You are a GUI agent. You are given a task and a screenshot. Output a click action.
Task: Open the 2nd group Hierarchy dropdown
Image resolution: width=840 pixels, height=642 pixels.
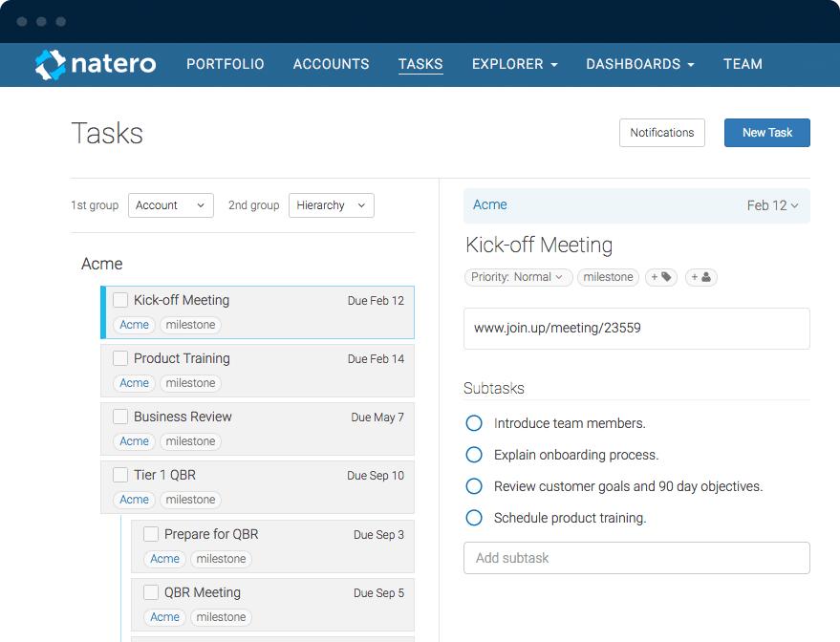click(x=331, y=205)
